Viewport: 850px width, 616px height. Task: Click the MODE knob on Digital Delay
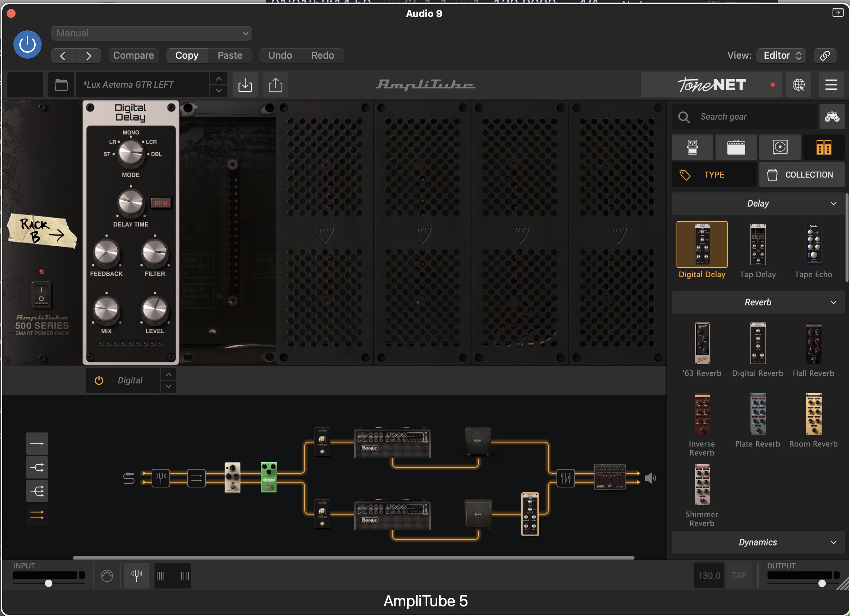pyautogui.click(x=130, y=153)
